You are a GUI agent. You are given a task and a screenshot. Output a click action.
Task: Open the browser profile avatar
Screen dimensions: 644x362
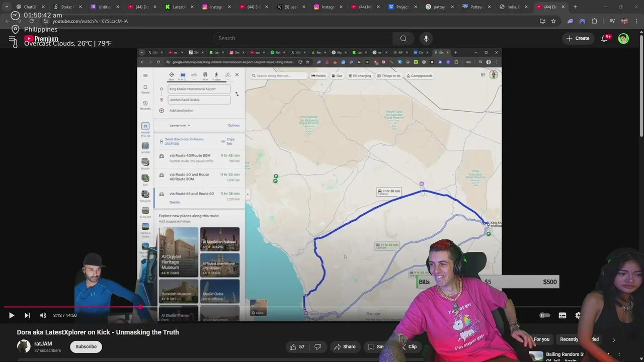click(x=624, y=21)
